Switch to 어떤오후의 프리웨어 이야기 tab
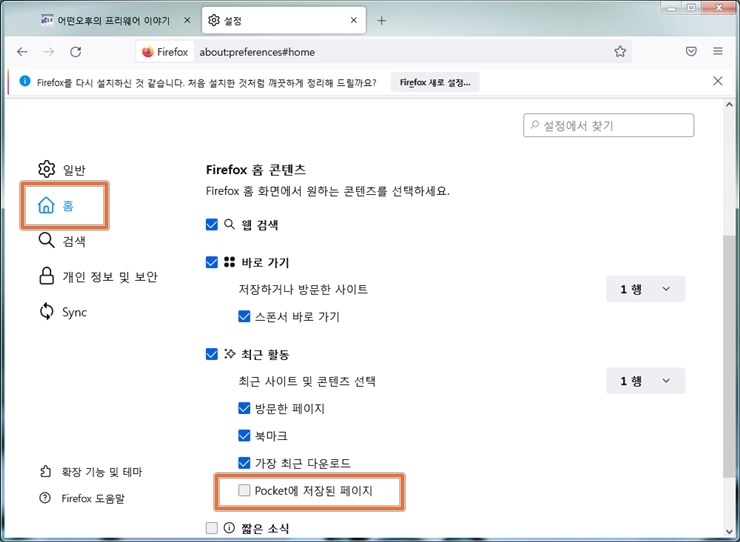Screen dimensions: 740x542 [115, 20]
